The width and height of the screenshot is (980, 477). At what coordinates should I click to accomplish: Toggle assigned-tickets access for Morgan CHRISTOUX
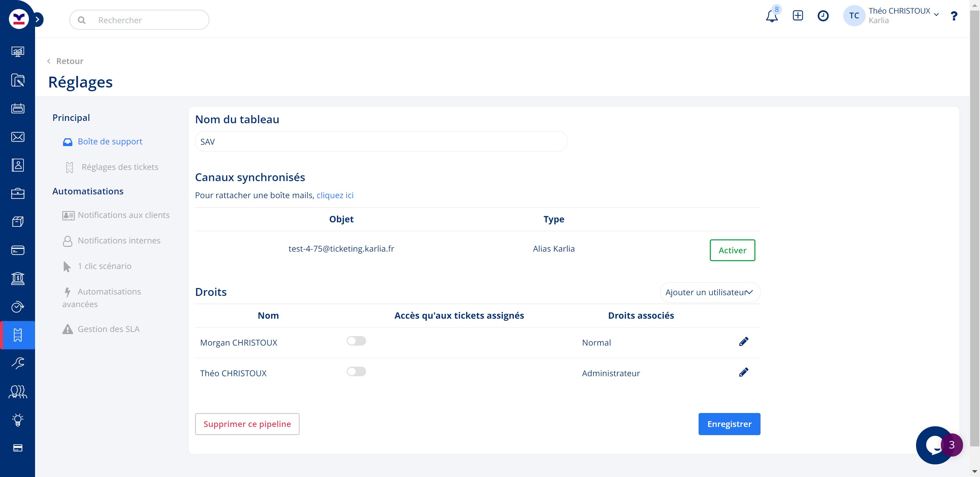pos(356,341)
